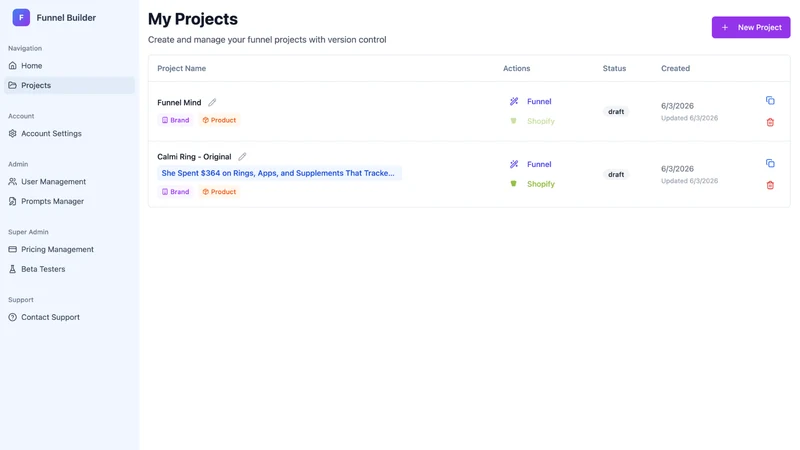Duplicate the Calmi Ring project

click(x=770, y=163)
